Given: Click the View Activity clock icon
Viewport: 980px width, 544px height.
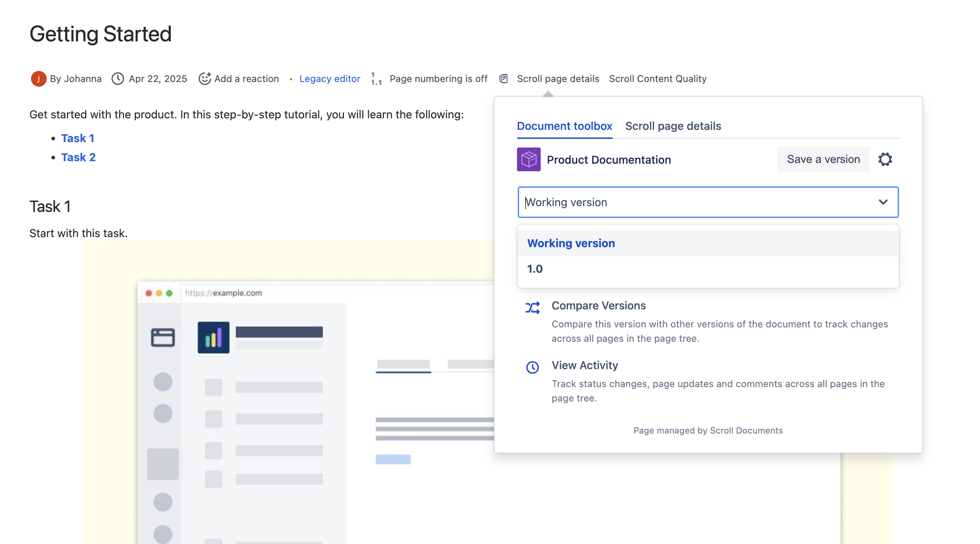Looking at the screenshot, I should click(x=532, y=367).
